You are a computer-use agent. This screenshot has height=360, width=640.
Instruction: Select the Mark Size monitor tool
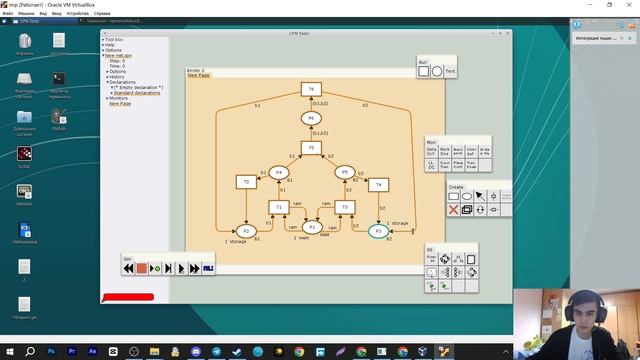444,152
